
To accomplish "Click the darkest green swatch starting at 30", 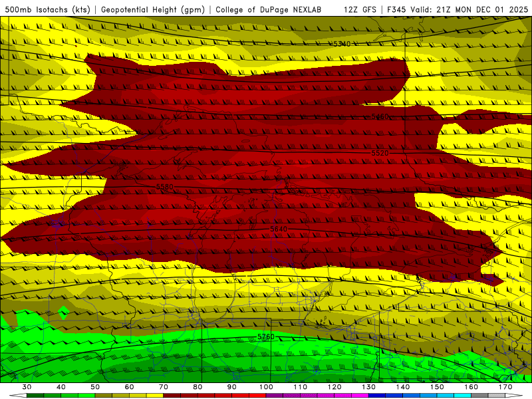I will coord(35,395).
